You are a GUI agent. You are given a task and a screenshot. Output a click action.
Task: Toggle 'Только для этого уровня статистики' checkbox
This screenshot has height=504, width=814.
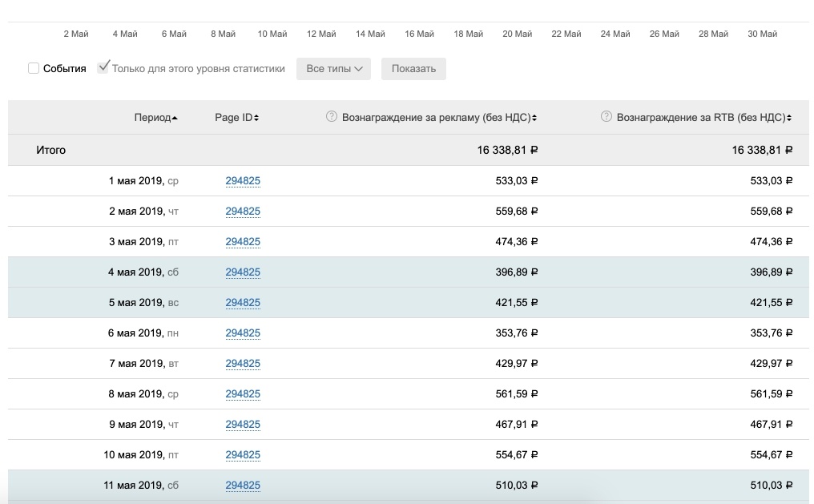(103, 68)
